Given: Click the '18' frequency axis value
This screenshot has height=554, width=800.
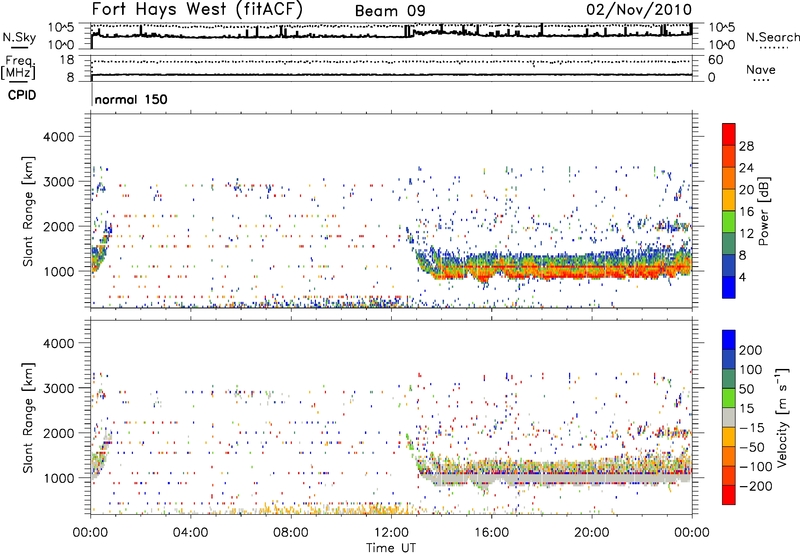Looking at the screenshot, I should coord(67,60).
